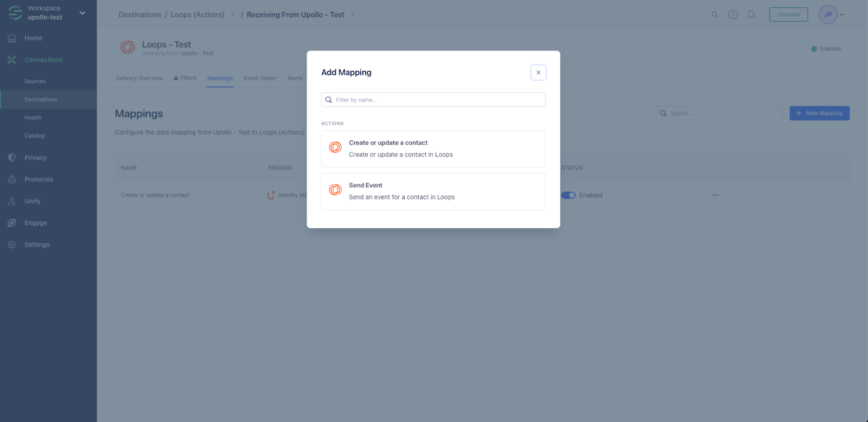Image resolution: width=868 pixels, height=422 pixels.
Task: Click the Upgrade button
Action: coord(788,15)
